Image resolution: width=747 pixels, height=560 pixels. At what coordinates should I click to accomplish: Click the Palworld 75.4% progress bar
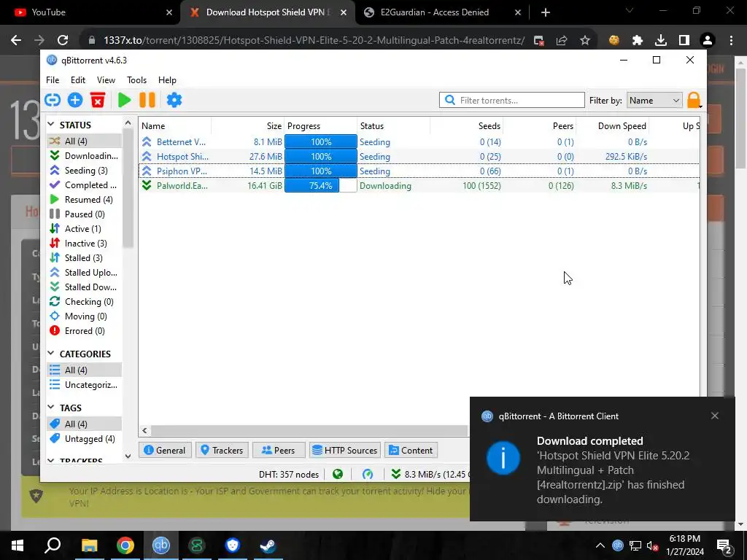(x=321, y=186)
